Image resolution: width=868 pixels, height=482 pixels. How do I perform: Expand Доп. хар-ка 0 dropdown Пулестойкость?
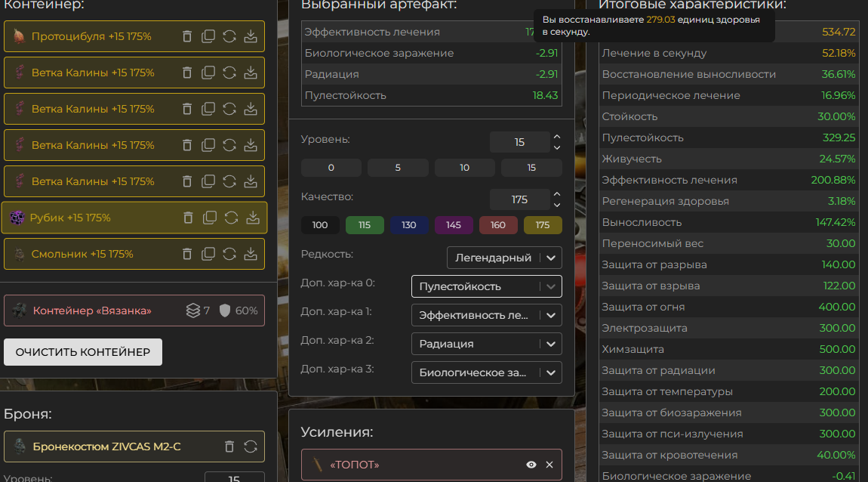[486, 286]
